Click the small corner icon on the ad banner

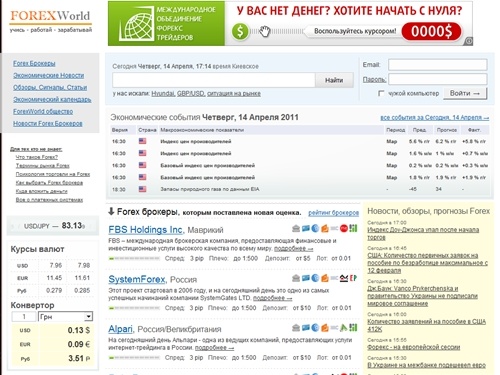click(469, 41)
